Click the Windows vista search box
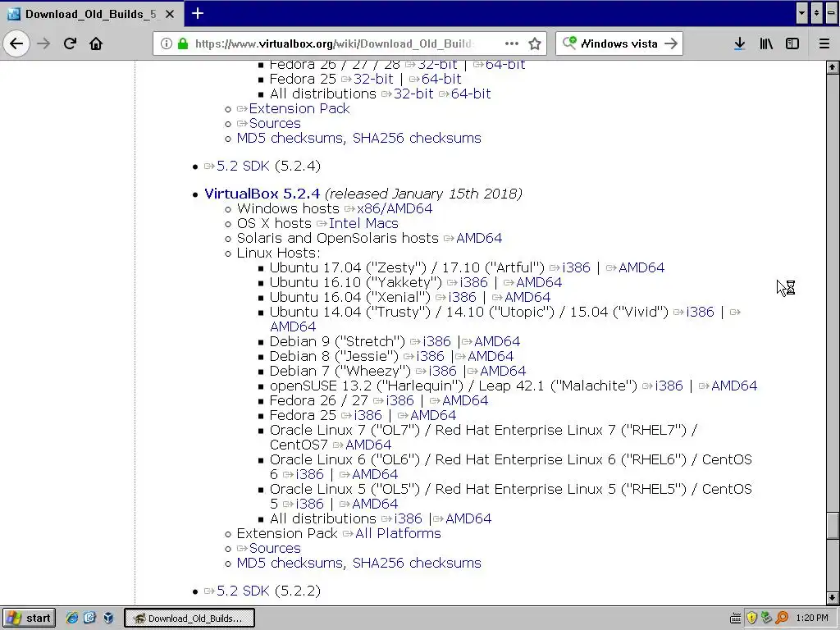Viewport: 840px width, 630px height. [x=619, y=43]
